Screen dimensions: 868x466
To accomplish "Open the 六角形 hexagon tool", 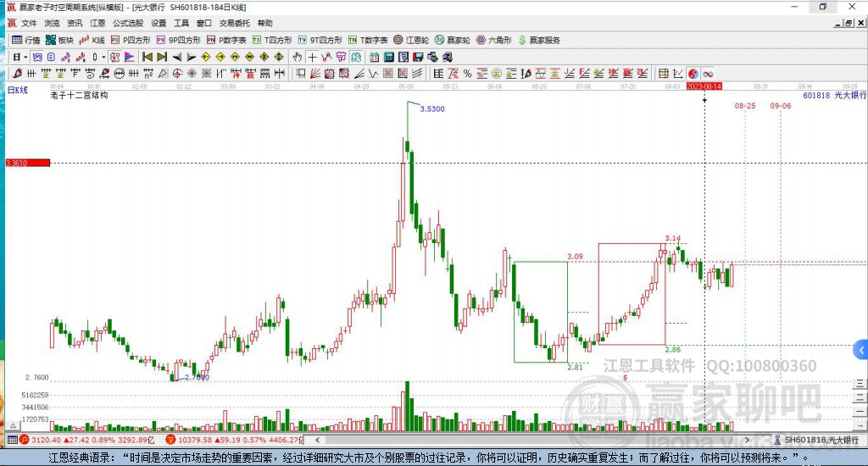I will coord(494,40).
